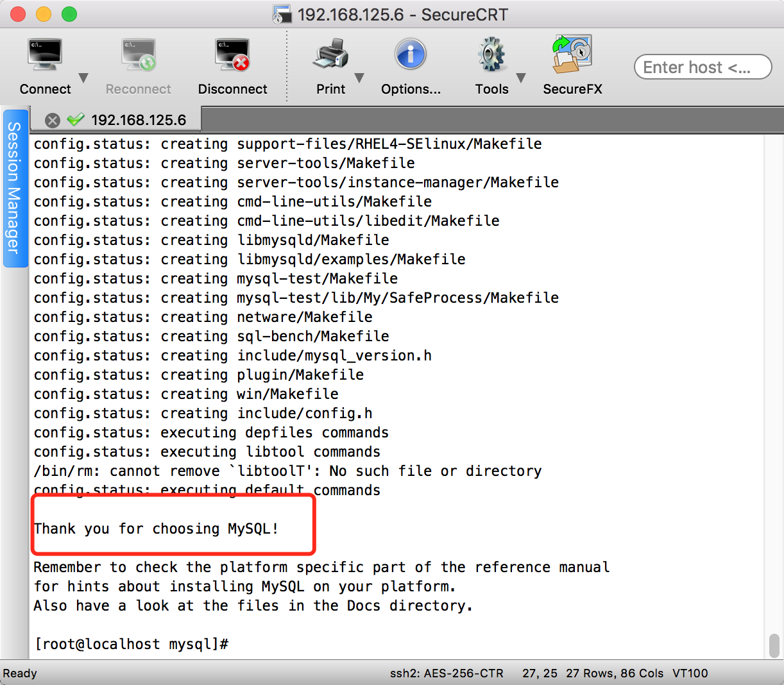The height and width of the screenshot is (685, 784).
Task: Click '27 Rows, 86 Cols' status entry
Action: click(615, 673)
